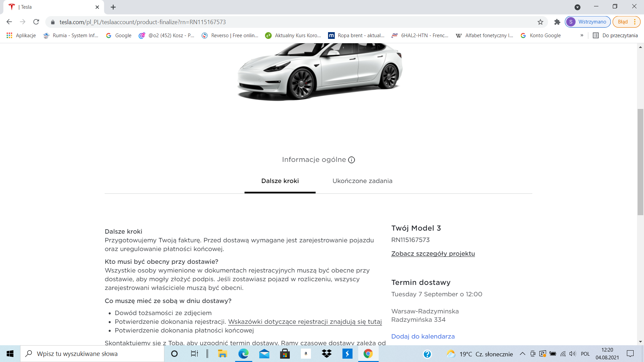Click the scrollbar down arrow
This screenshot has width=644, height=362.
[x=641, y=342]
